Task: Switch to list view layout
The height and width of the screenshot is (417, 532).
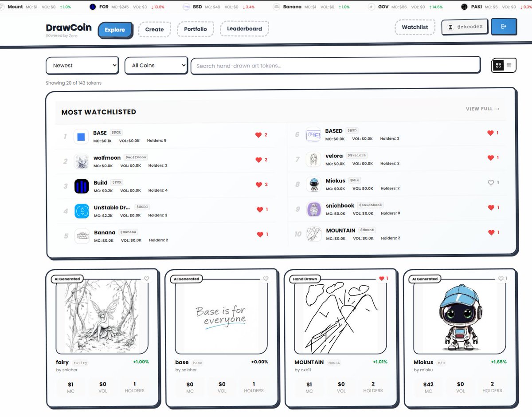Action: coord(509,65)
